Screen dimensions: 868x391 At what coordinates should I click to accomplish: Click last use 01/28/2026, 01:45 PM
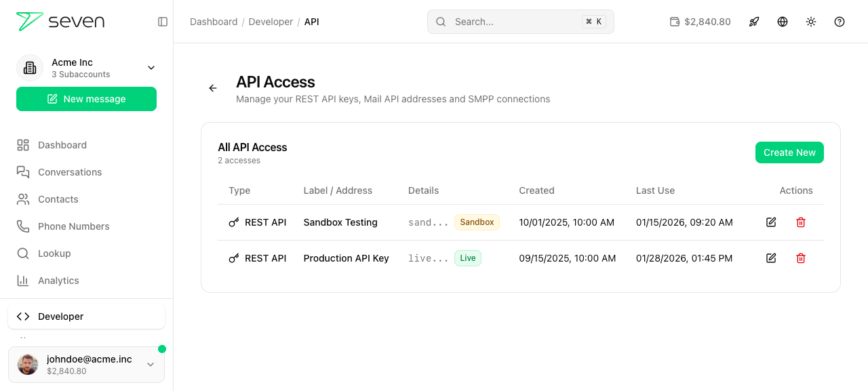[684, 258]
